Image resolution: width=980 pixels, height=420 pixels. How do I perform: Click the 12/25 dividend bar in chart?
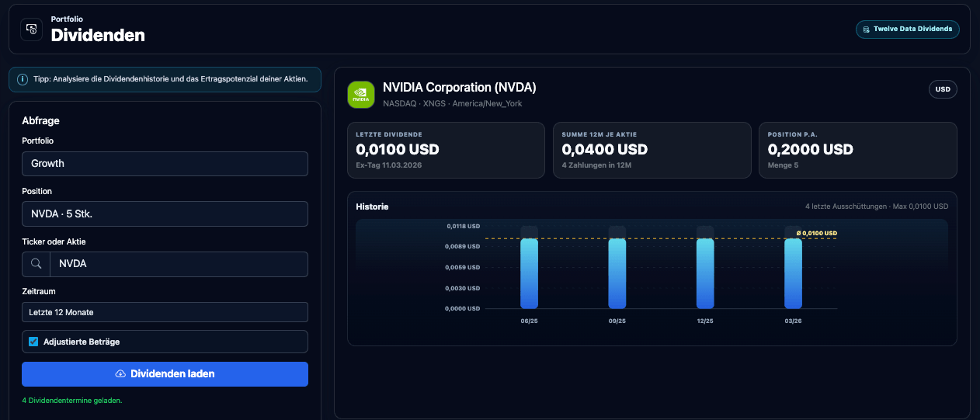705,273
